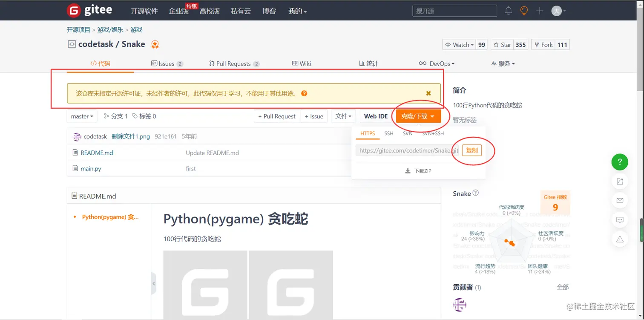Screen dimensions: 644x320
Task: Click 分支 1 branches link
Action: click(116, 116)
